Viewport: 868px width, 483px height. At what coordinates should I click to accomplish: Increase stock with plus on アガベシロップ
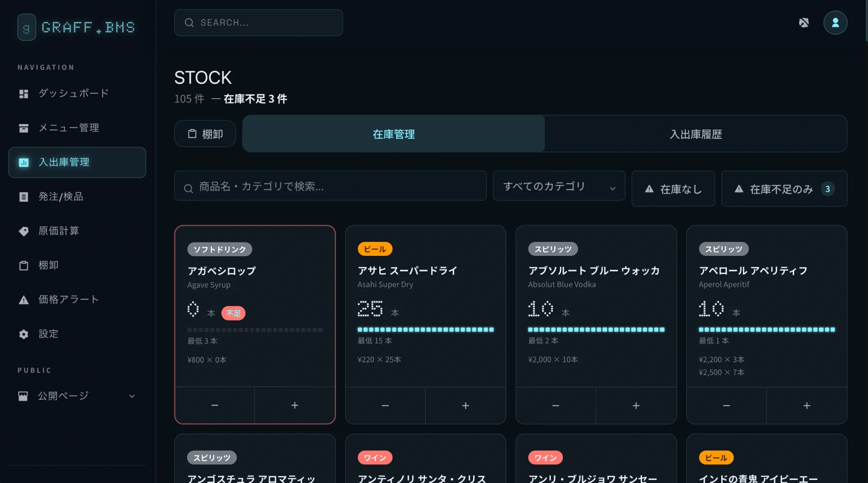[x=295, y=405]
